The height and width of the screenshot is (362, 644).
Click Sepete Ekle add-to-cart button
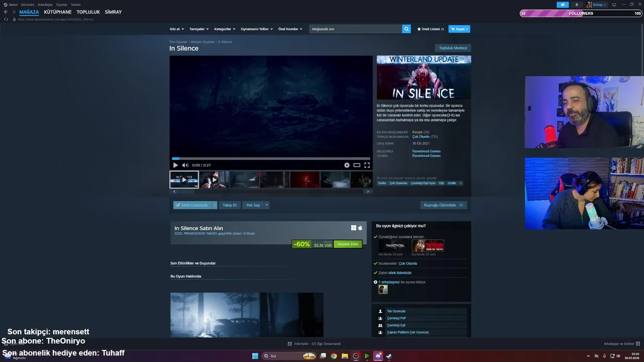[x=348, y=244]
